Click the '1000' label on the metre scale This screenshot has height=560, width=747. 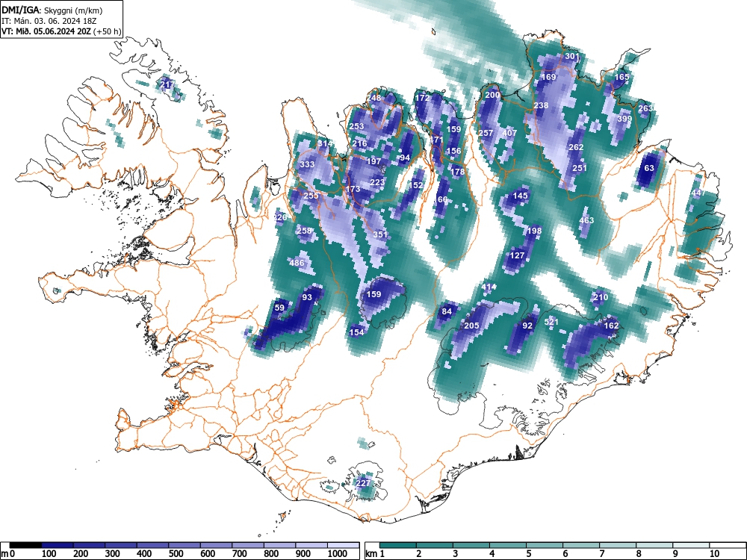coord(338,554)
